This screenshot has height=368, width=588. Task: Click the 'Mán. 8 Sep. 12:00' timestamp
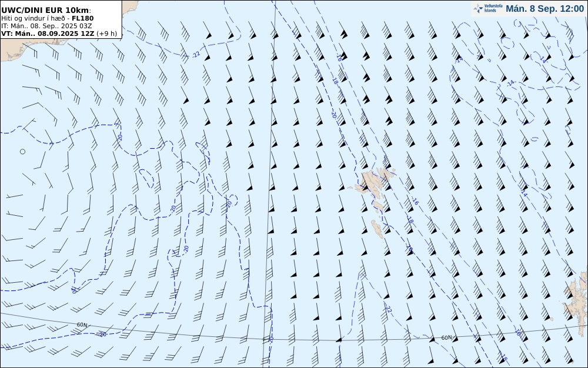click(x=545, y=9)
